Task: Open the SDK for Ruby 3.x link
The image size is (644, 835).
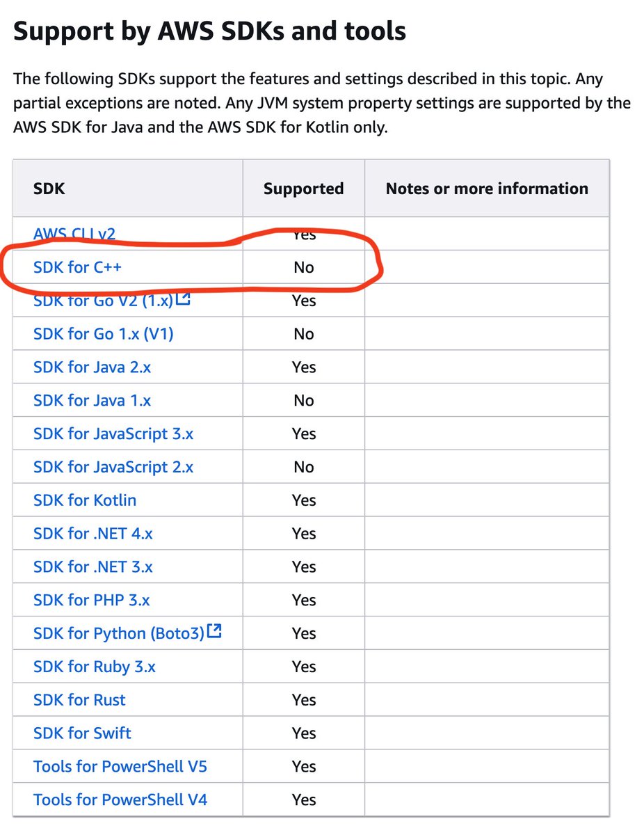Action: 95,667
